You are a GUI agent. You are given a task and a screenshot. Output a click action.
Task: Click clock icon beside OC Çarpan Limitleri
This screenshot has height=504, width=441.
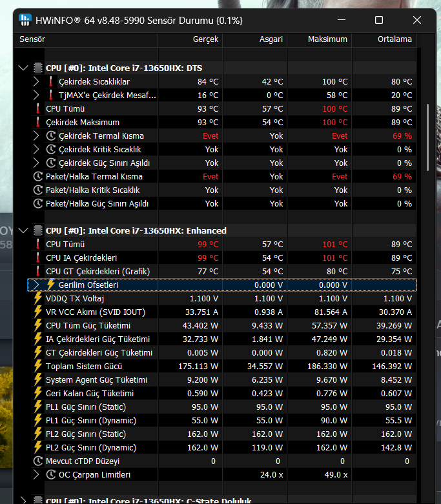click(x=51, y=474)
